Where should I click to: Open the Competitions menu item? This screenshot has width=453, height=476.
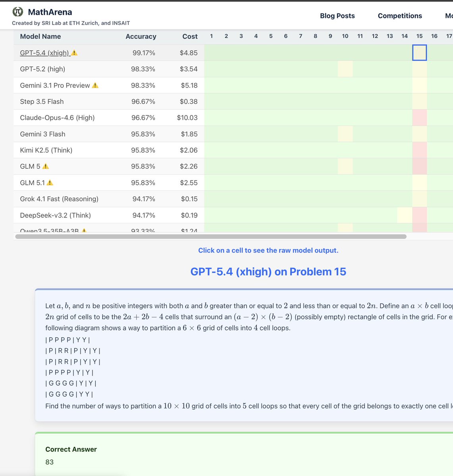(400, 16)
